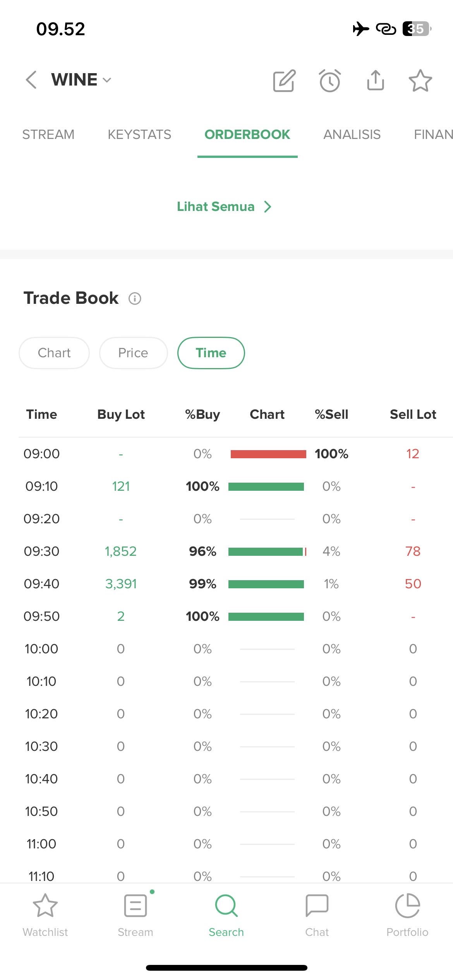Select the 09:40 trade book row
The height and width of the screenshot is (980, 453).
[x=226, y=584]
